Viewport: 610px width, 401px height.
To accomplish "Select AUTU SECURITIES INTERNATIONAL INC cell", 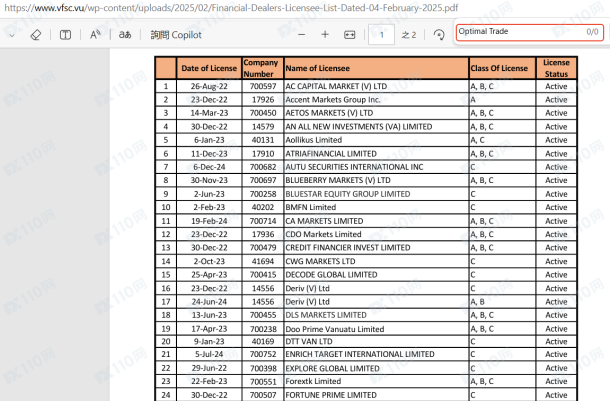I will pos(376,167).
